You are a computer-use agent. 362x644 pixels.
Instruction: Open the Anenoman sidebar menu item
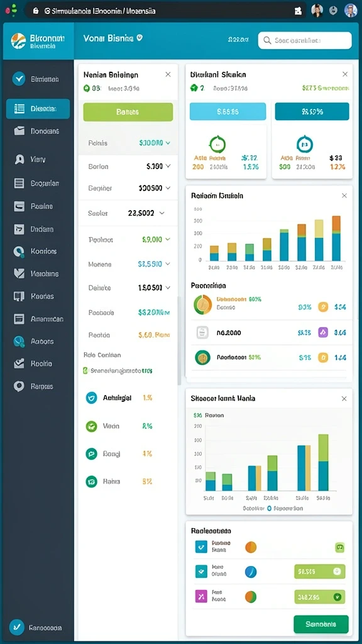(x=38, y=319)
